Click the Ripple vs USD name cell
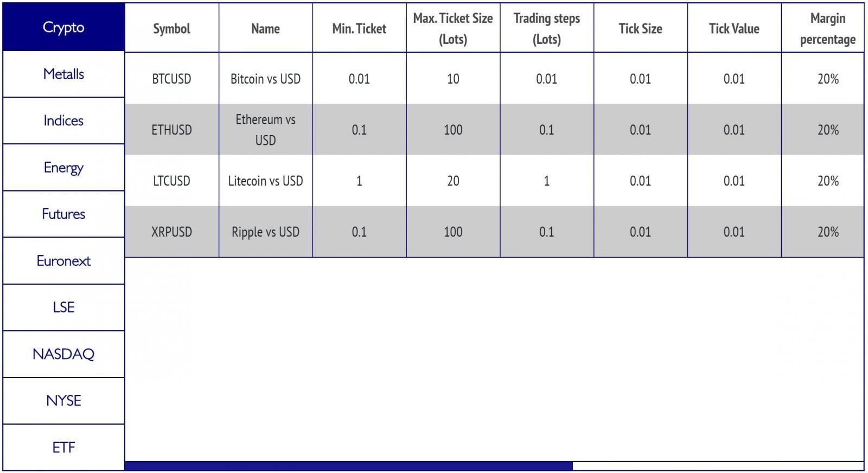This screenshot has height=473, width=868. (265, 232)
